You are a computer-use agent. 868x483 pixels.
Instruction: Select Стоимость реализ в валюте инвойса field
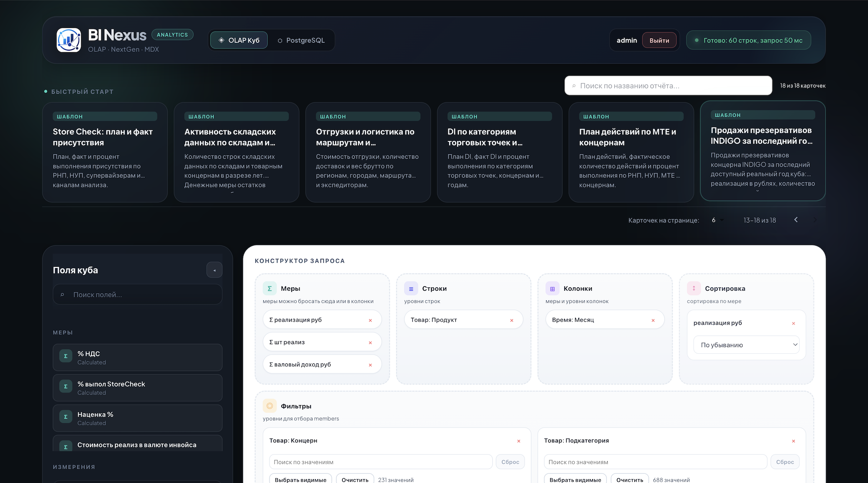137,444
